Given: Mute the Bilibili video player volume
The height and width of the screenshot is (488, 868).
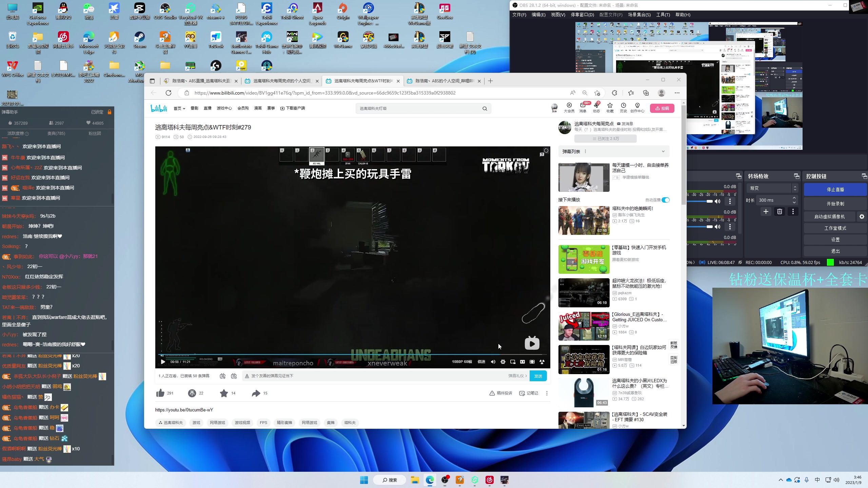Looking at the screenshot, I should (493, 362).
